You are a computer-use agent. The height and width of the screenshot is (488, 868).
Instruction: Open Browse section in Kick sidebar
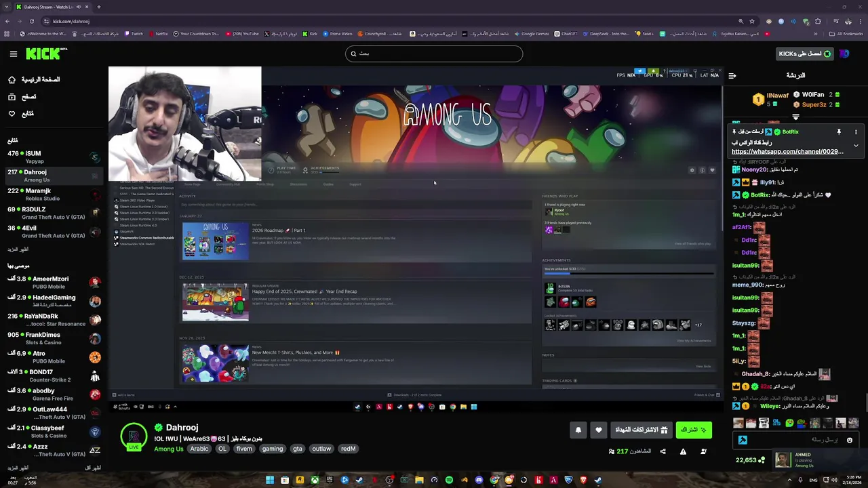pos(22,97)
